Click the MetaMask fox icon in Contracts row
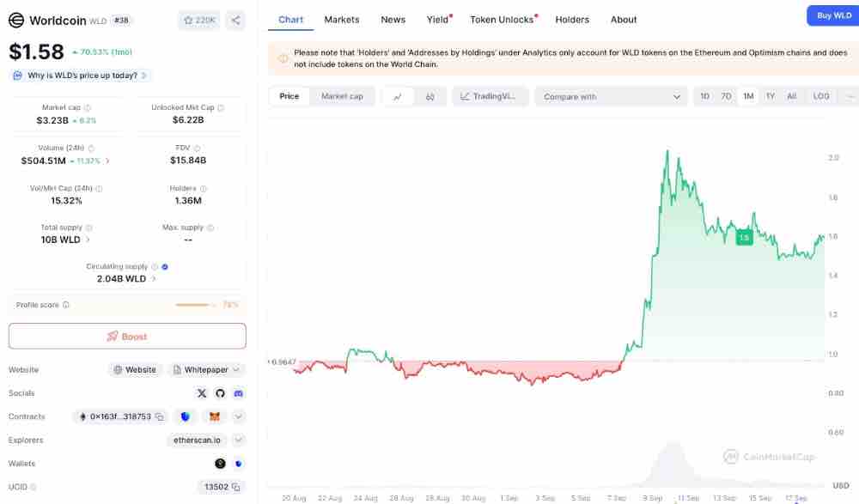Viewport: 859px width, 504px height. pyautogui.click(x=215, y=417)
